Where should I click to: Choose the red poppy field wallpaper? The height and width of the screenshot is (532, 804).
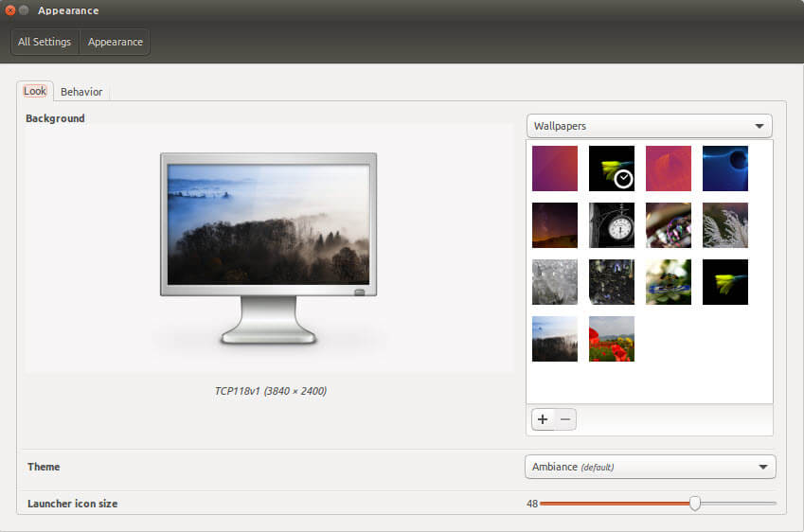coord(611,338)
